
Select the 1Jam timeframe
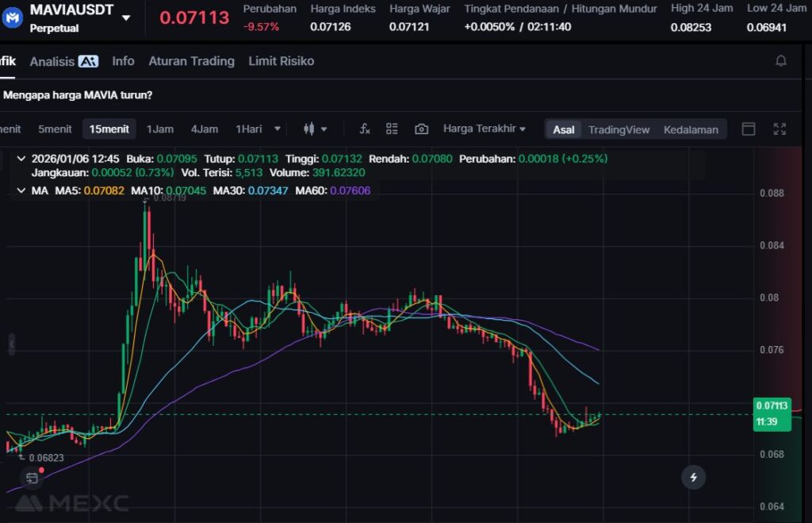tap(159, 129)
